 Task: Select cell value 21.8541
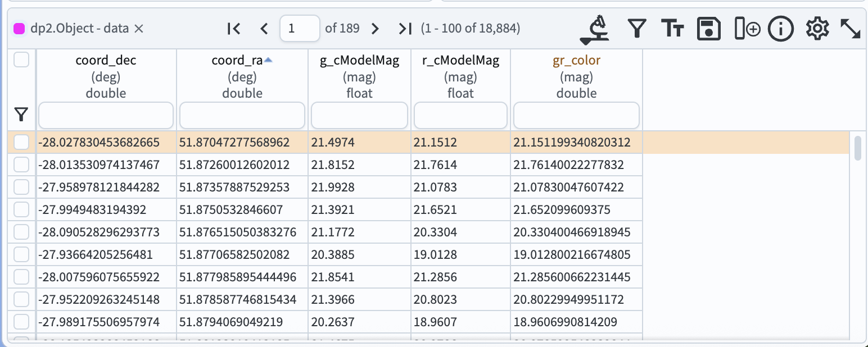(333, 277)
